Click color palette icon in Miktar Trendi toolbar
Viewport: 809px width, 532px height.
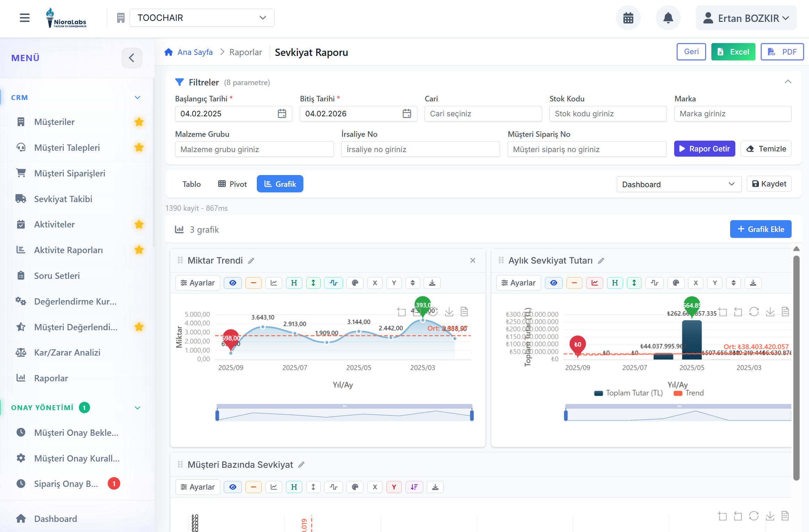pyautogui.click(x=355, y=283)
